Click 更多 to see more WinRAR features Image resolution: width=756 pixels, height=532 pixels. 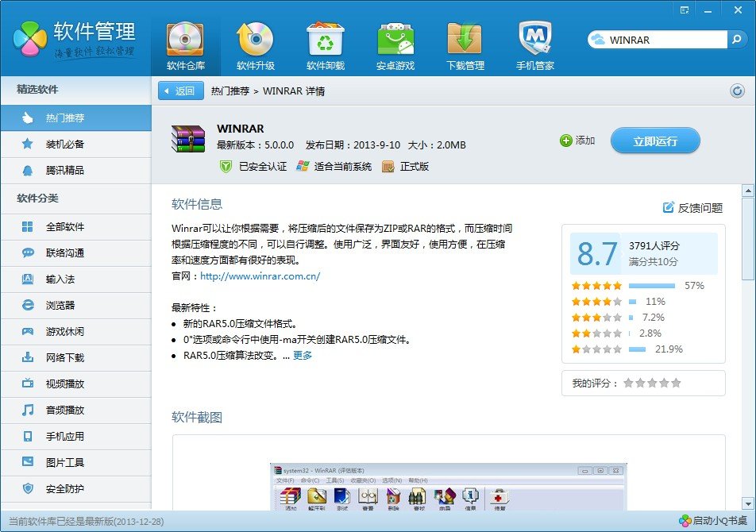302,354
